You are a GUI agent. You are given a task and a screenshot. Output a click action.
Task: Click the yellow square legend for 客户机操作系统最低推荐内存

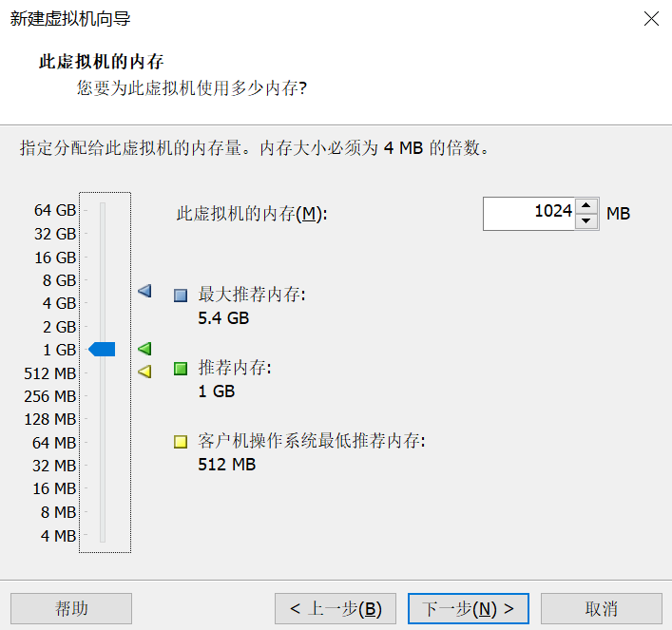181,442
